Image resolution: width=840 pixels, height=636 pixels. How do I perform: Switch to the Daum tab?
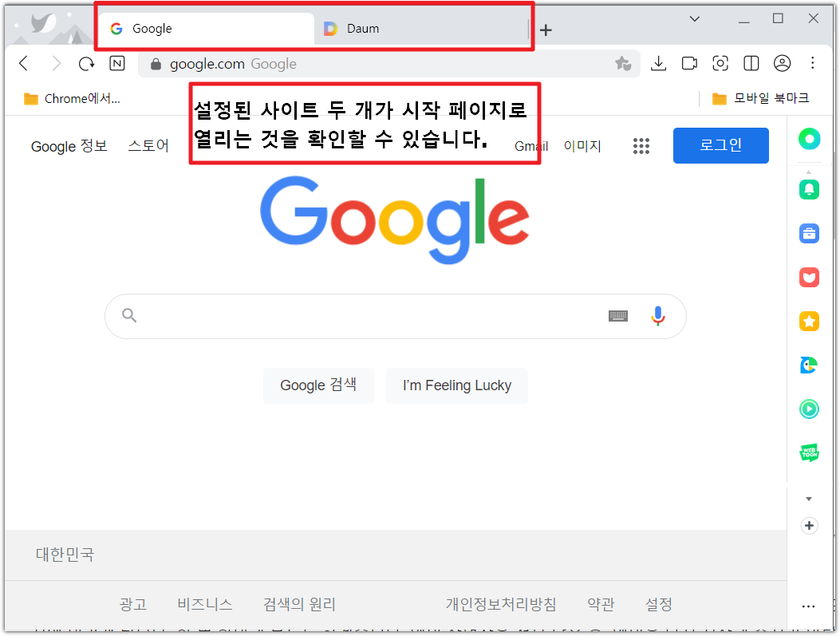(x=424, y=29)
